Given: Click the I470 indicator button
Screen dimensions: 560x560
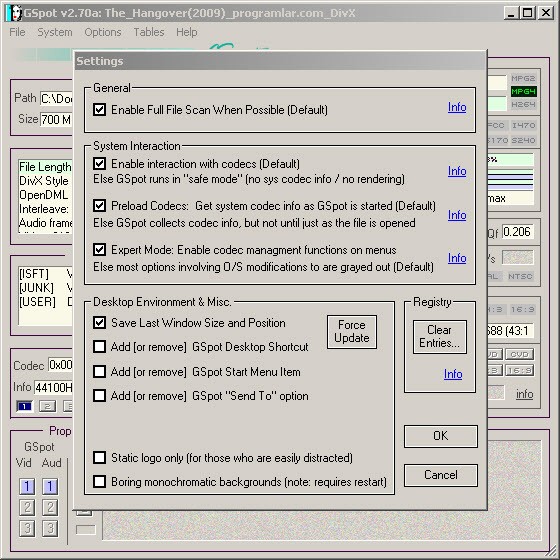Looking at the screenshot, I should tap(523, 125).
